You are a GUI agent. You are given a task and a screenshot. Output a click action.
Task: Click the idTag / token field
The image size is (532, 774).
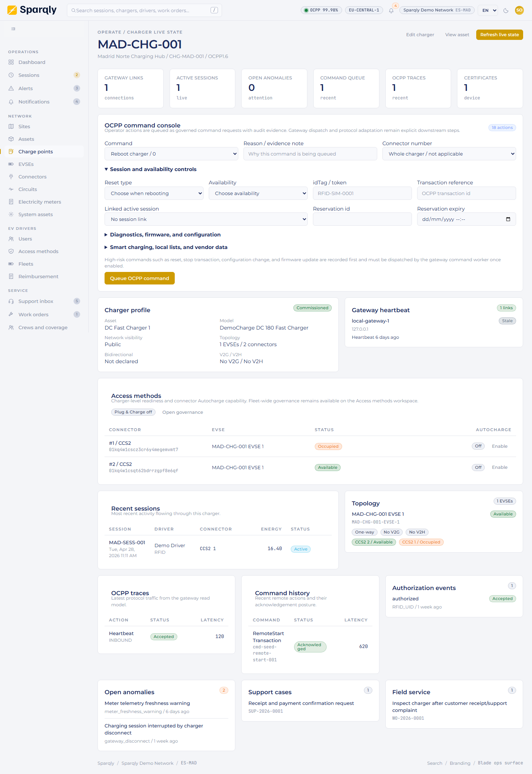362,193
